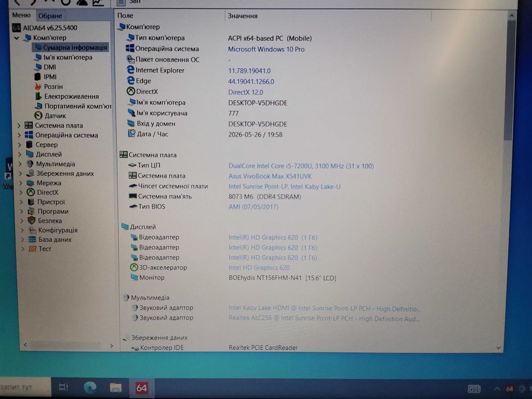Click tree panel right scroll arrow
The width and height of the screenshot is (532, 399).
tap(112, 345)
